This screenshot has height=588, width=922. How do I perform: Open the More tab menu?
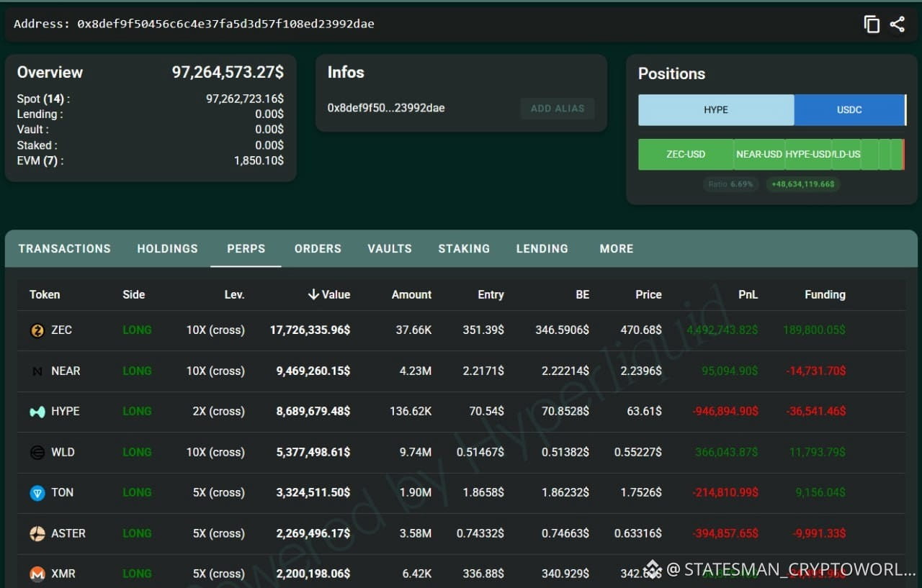tap(617, 248)
